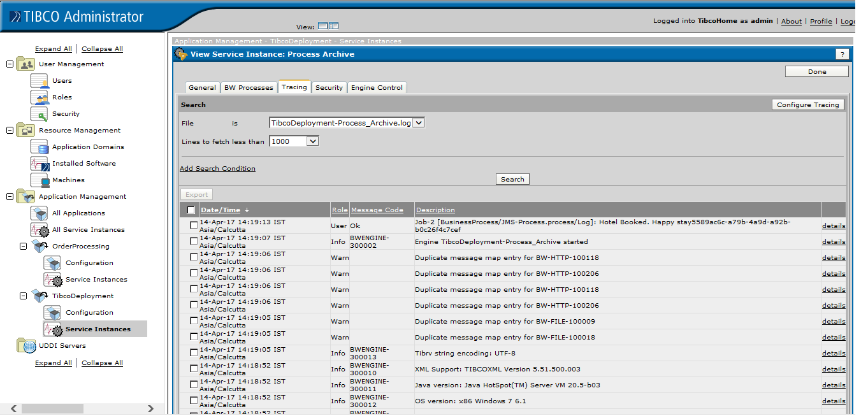Click the Configure Tracing button
868x416 pixels.
click(807, 104)
